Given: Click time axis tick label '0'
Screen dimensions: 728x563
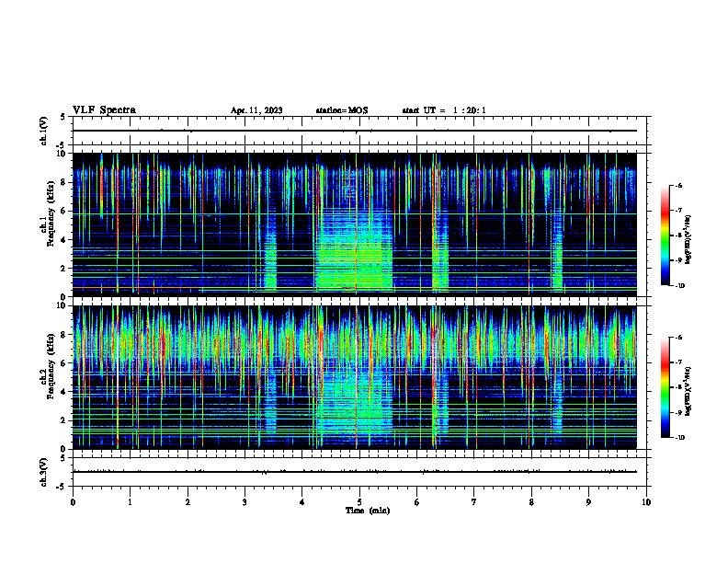Looking at the screenshot, I should 73,502.
